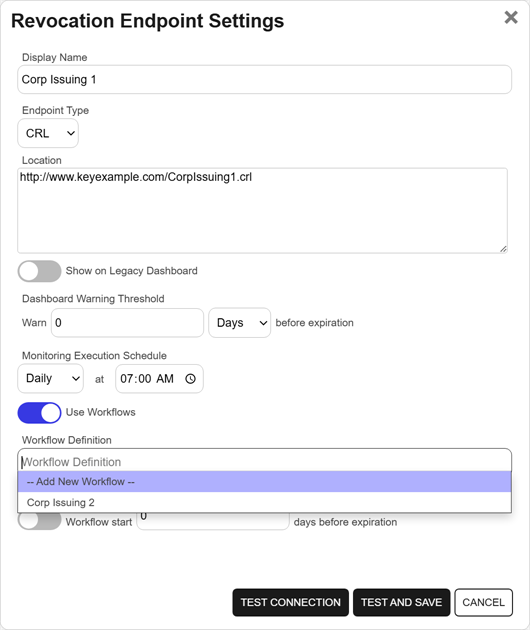Image resolution: width=530 pixels, height=630 pixels.
Task: Open the time picker clock icon
Action: click(190, 378)
